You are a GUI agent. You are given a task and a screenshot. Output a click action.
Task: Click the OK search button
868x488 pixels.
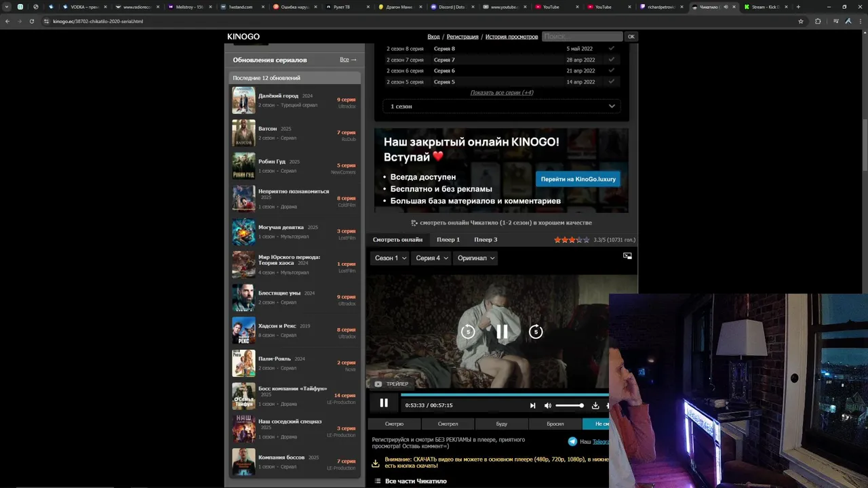631,37
